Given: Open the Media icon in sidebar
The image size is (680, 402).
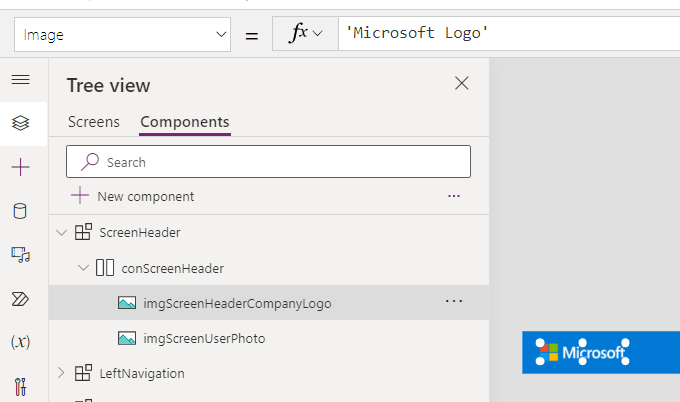Looking at the screenshot, I should [20, 255].
